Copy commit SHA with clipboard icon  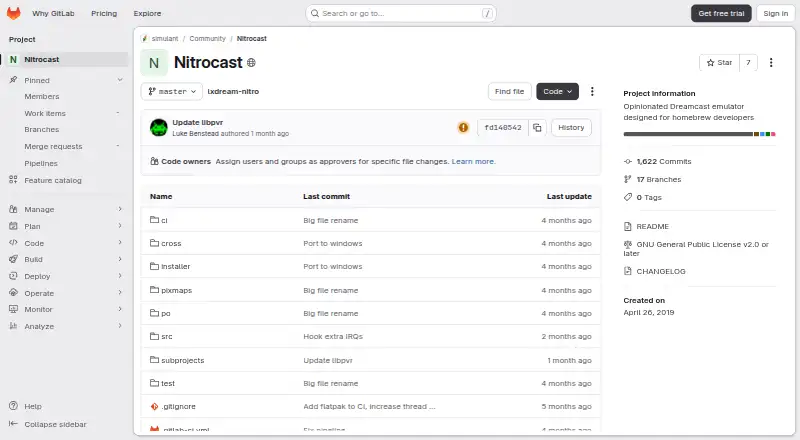tap(537, 128)
